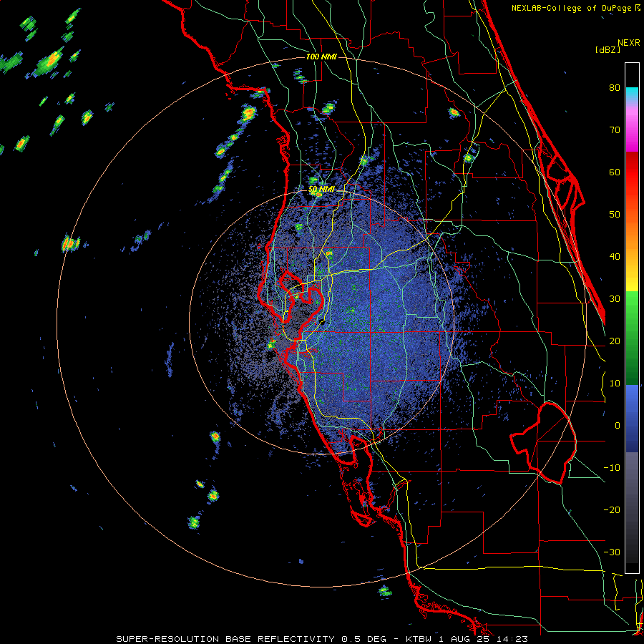The width and height of the screenshot is (644, 644).
Task: Click the "60" value on the dBZ scale
Action: 615,172
